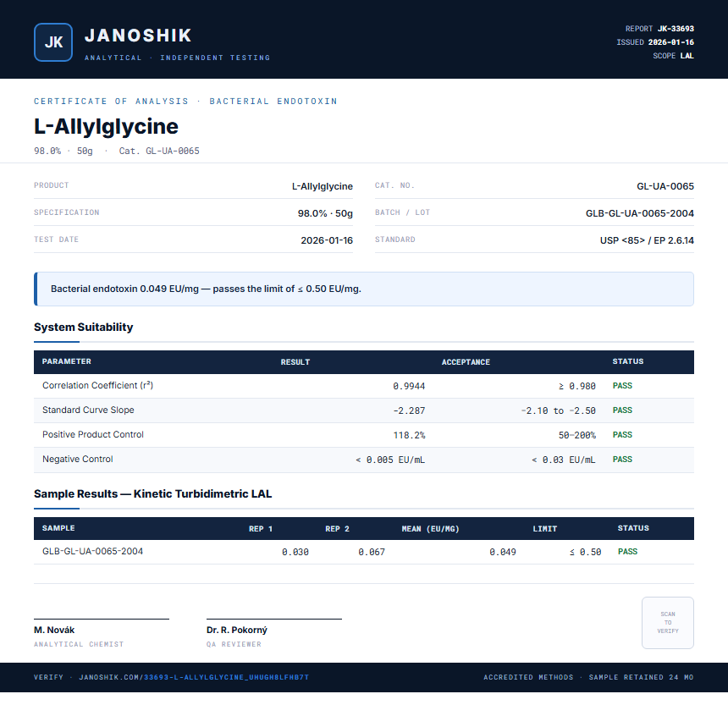Click PASS status for Positive Product Control
The width and height of the screenshot is (728, 716).
(x=622, y=435)
